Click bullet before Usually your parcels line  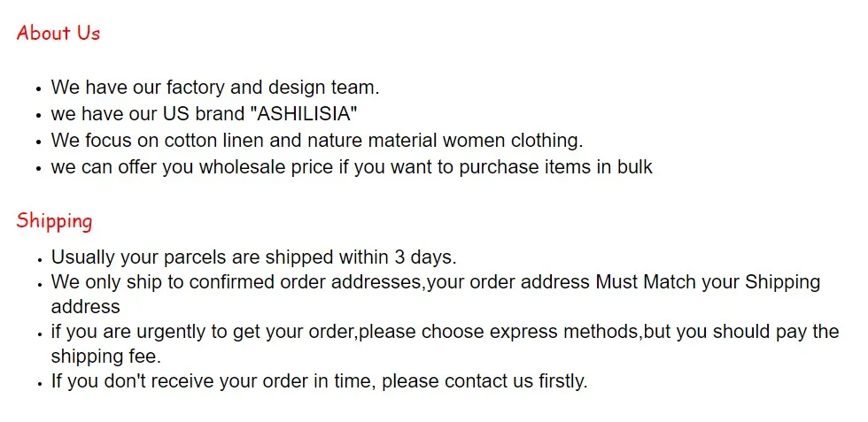[39, 260]
